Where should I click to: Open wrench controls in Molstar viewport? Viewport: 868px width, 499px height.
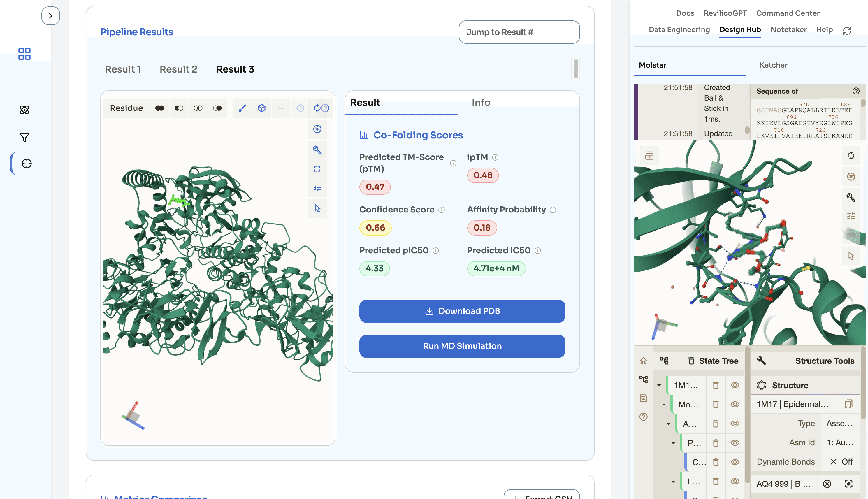point(851,197)
